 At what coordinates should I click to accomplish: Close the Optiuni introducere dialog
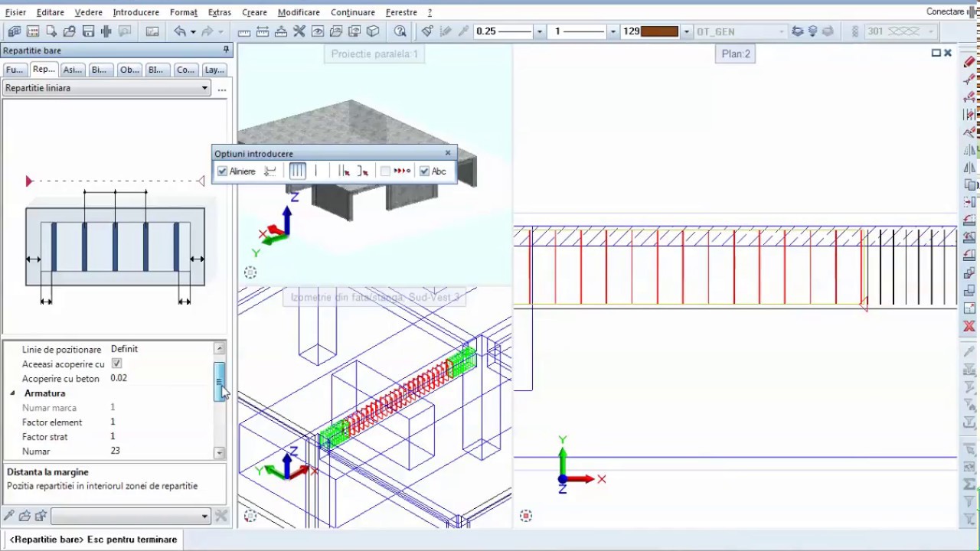coord(448,153)
